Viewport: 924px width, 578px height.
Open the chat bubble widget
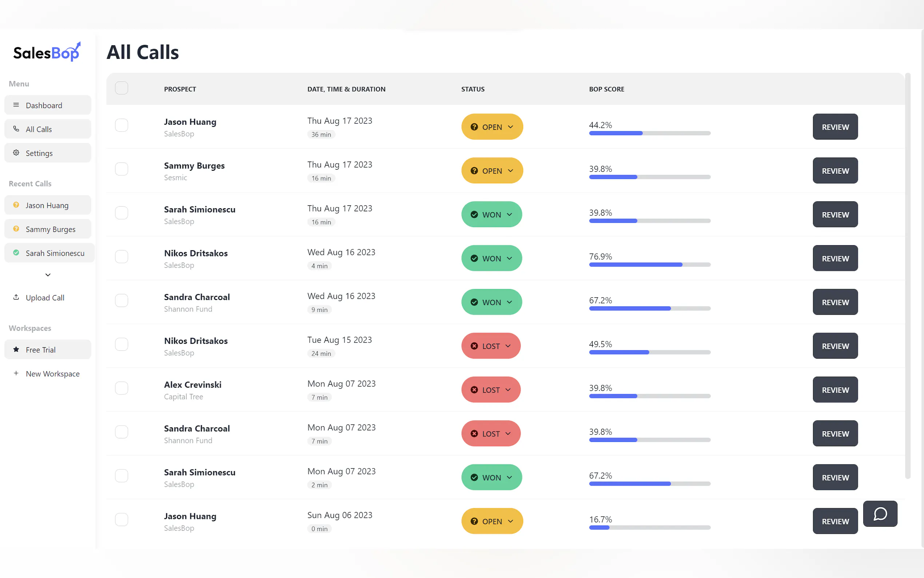click(880, 514)
